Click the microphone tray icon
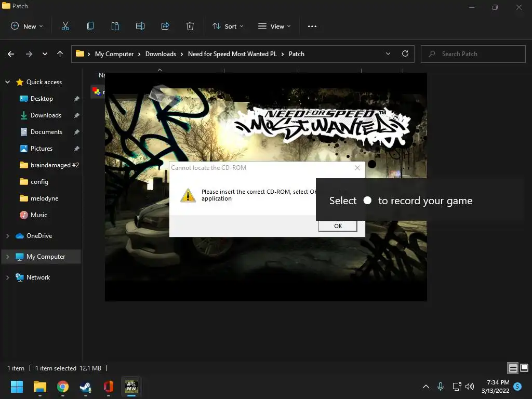 click(441, 386)
